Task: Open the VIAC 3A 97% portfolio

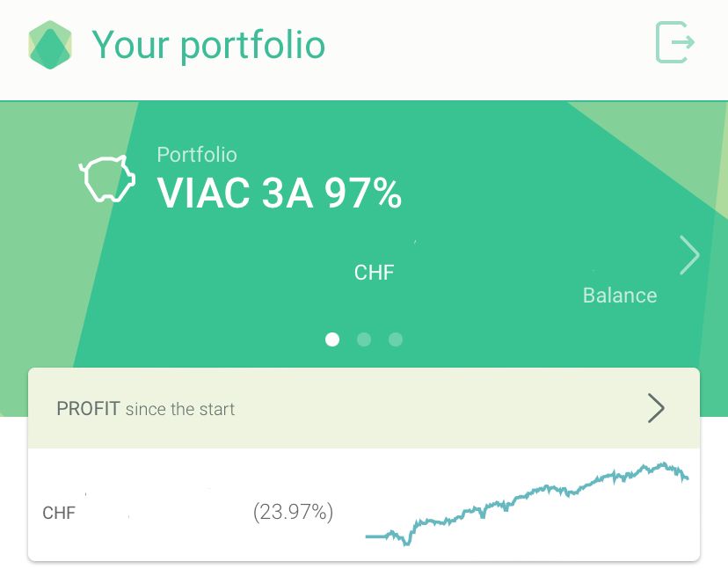Action: pos(279,193)
